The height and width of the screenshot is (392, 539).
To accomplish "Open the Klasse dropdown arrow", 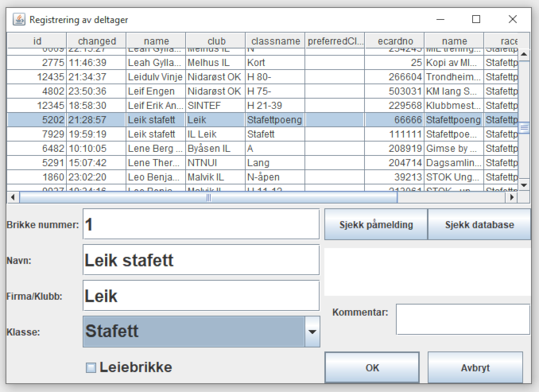I will (312, 332).
